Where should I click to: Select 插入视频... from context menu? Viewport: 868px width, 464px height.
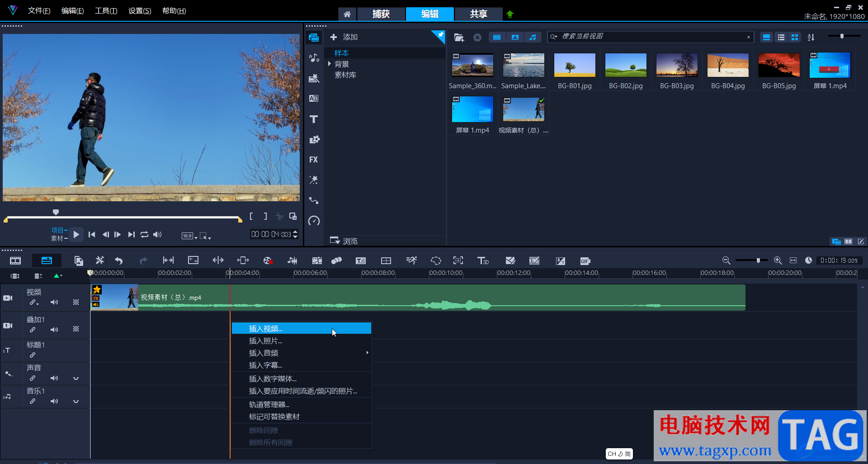pos(302,328)
